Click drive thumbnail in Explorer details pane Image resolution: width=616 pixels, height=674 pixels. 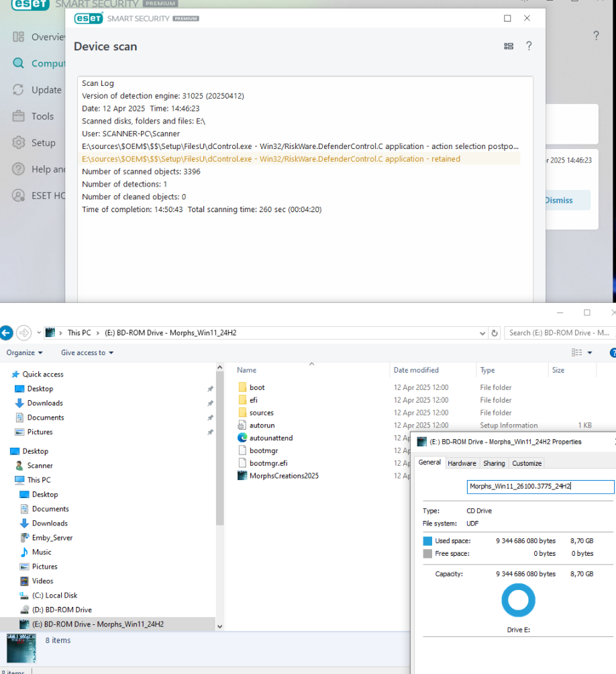coord(21,648)
